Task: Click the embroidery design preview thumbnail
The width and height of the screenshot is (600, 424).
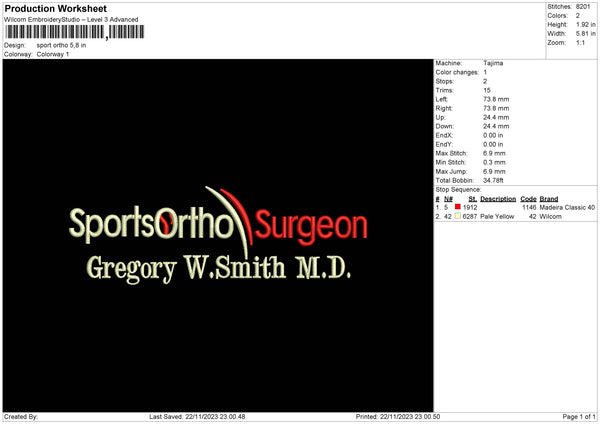Action: [218, 235]
